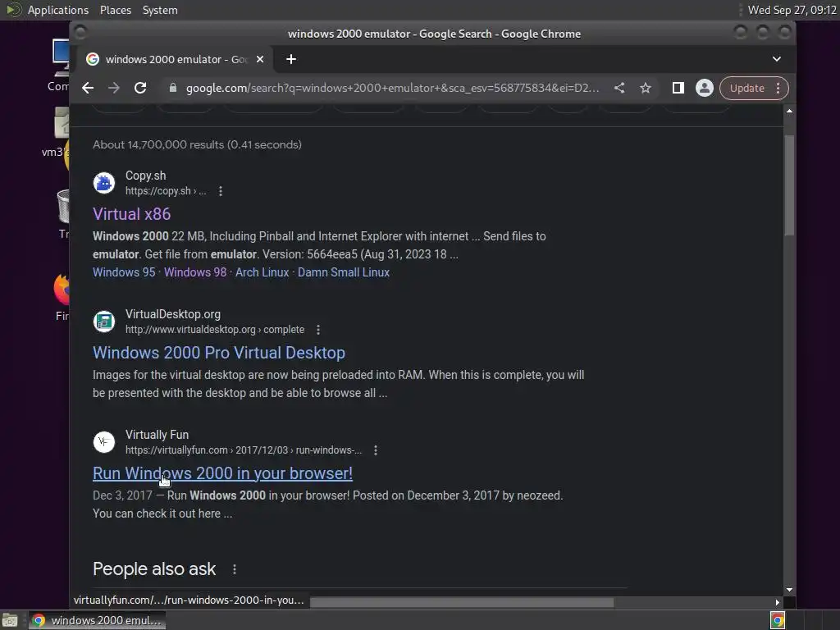
Task: Open the Windows 95 sitelink
Action: [x=124, y=272]
